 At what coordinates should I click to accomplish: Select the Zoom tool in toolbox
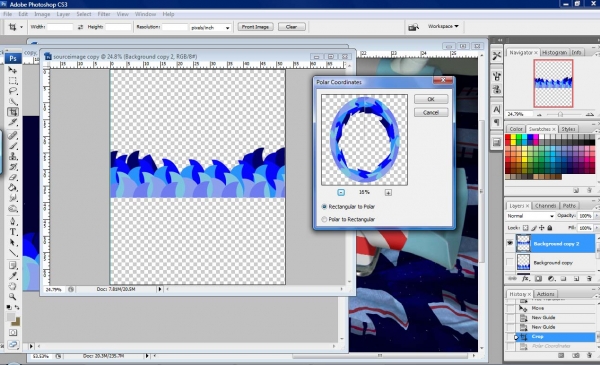click(x=13, y=297)
